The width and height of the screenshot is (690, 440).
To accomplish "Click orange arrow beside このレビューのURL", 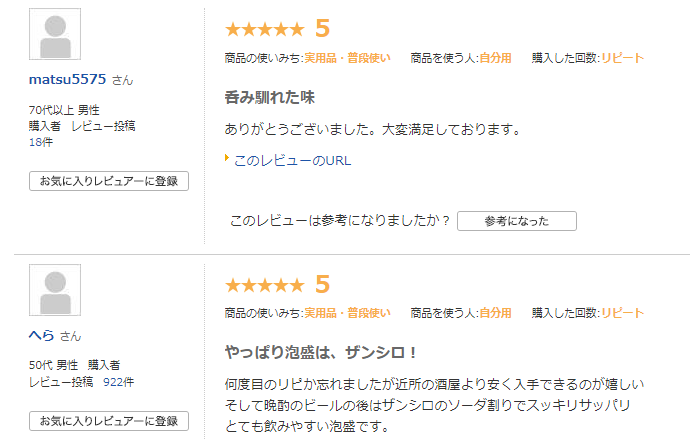I will (x=227, y=158).
